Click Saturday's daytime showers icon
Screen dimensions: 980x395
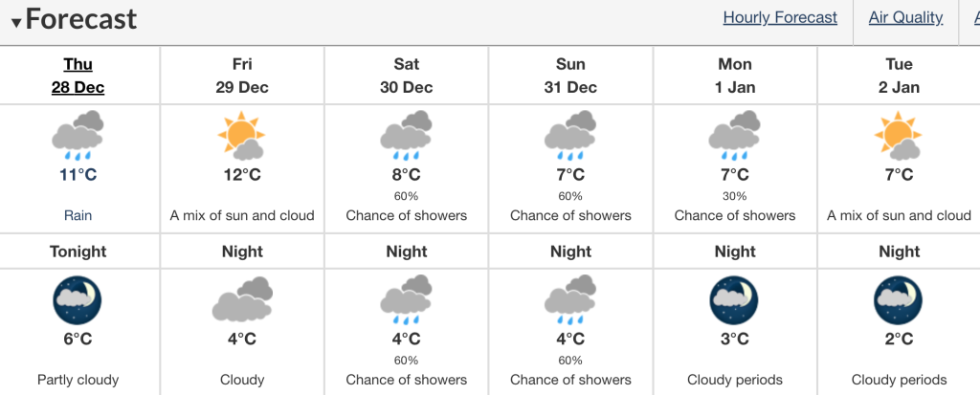pos(406,136)
